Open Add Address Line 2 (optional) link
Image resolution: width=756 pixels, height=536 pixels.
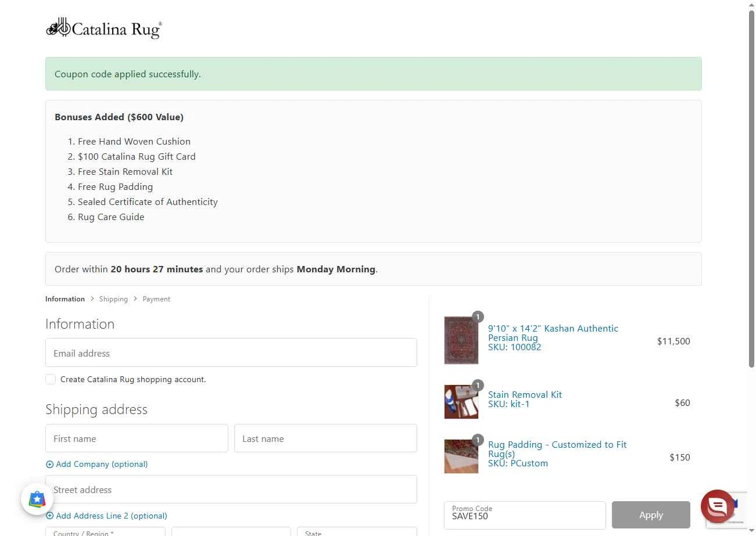tap(112, 516)
